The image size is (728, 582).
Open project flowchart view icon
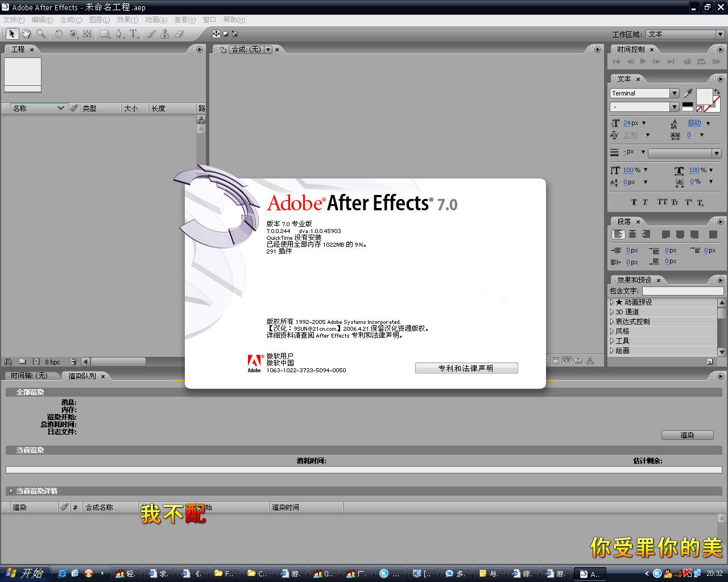(x=201, y=119)
